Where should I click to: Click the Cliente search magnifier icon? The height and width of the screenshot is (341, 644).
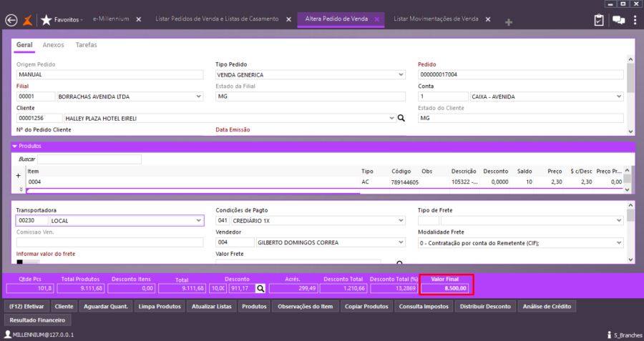tap(401, 118)
